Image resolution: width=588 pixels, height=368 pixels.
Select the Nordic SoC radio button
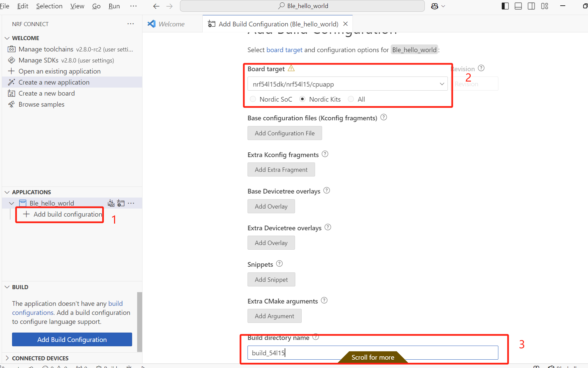(x=253, y=99)
